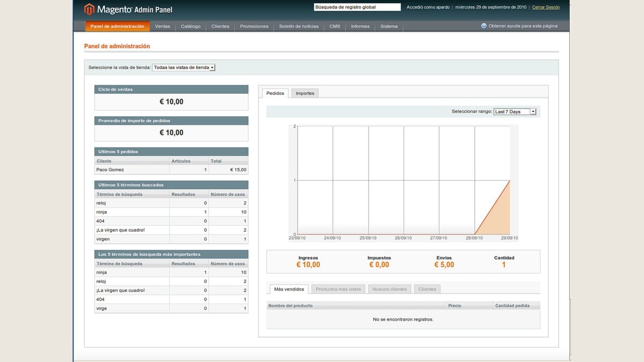Open the Promociones menu
Viewport: 644px width, 362px height.
(254, 26)
